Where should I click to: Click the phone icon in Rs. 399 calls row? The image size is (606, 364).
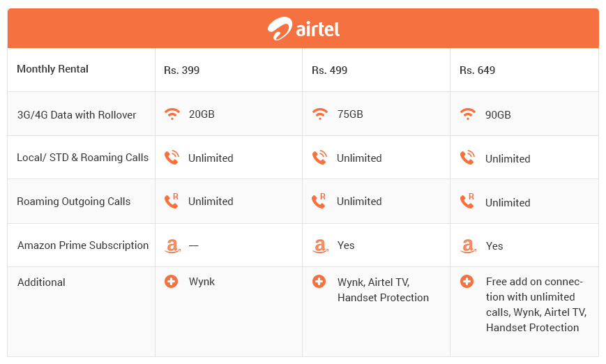tap(172, 158)
